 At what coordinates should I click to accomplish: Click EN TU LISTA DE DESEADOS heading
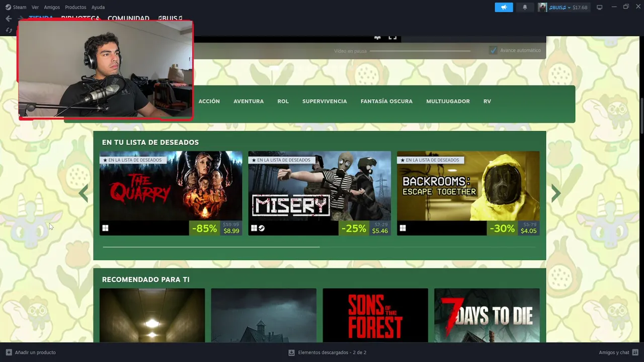(x=150, y=142)
